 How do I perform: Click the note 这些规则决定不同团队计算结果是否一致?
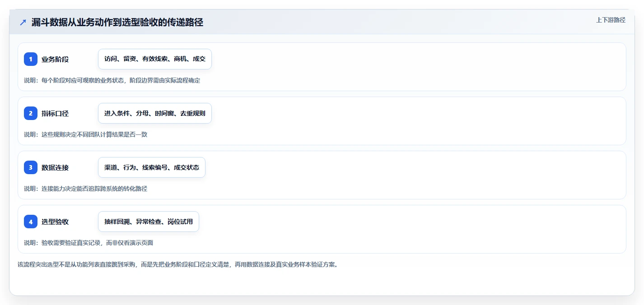(x=86, y=134)
